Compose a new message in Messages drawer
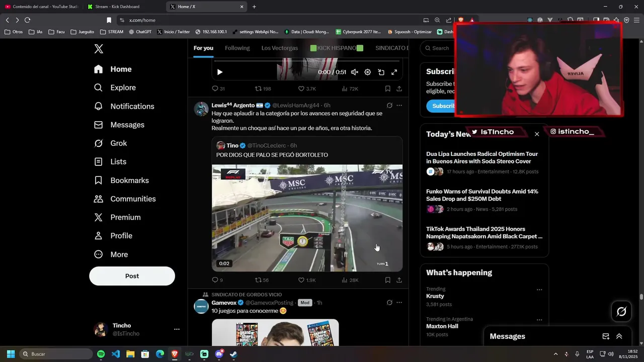This screenshot has width=644, height=362. (x=606, y=336)
